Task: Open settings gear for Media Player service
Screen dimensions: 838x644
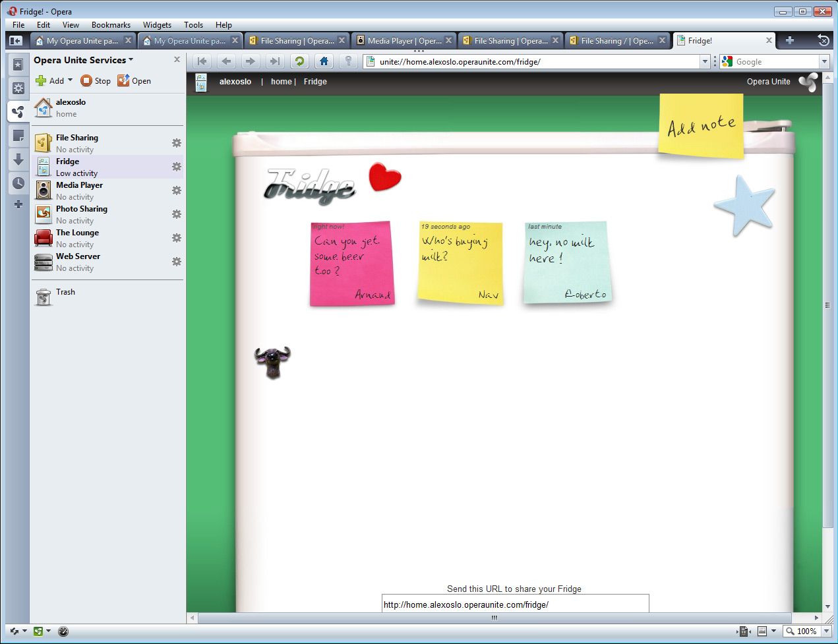Action: [x=176, y=190]
